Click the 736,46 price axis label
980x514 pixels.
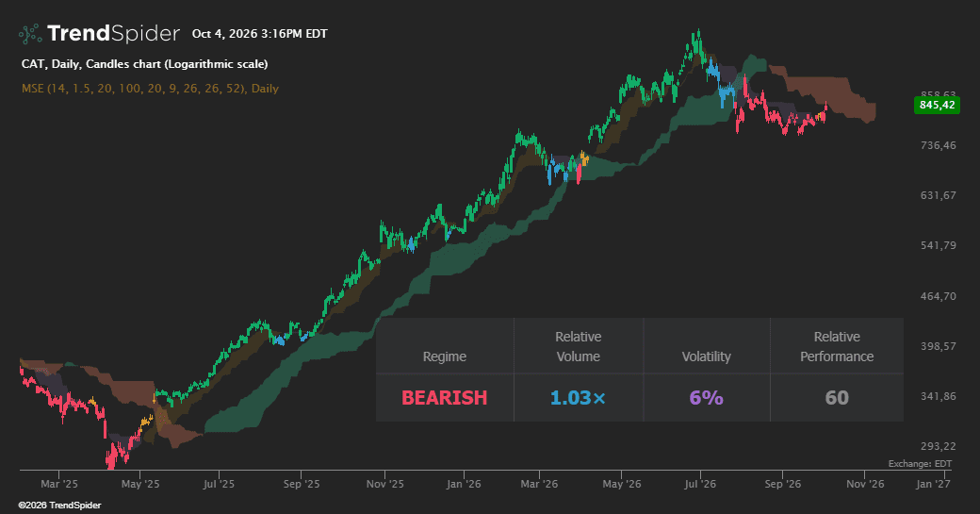click(x=939, y=145)
